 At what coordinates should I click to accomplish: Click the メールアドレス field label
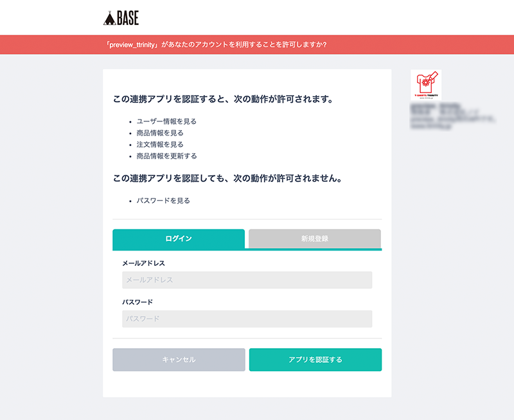(x=143, y=263)
